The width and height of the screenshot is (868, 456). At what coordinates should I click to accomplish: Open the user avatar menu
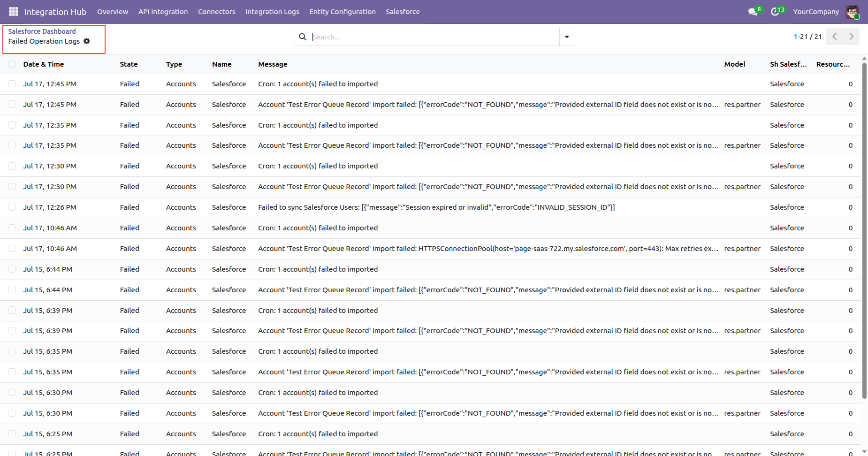(x=852, y=12)
